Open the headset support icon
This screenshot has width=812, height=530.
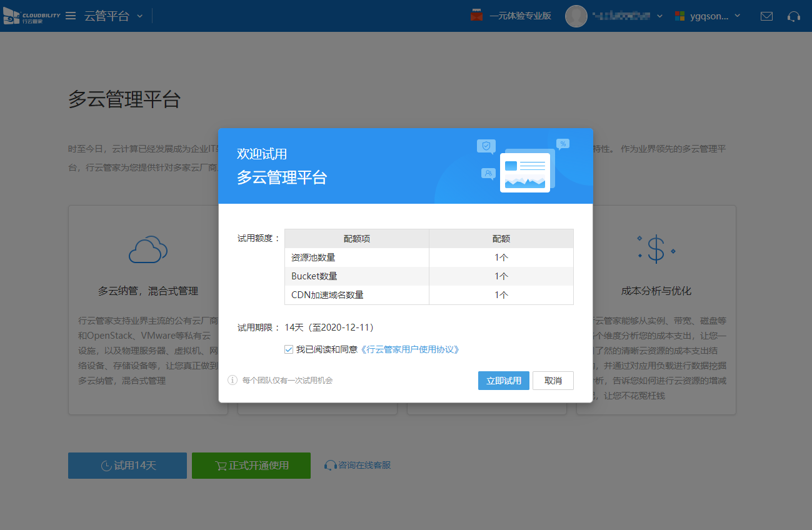(794, 16)
